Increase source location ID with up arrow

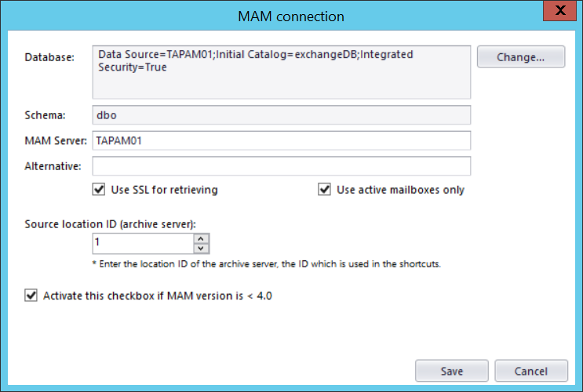201,238
